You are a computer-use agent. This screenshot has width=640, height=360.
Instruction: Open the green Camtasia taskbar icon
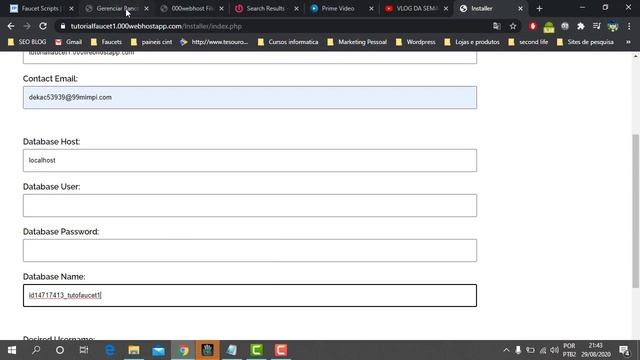[256, 350]
